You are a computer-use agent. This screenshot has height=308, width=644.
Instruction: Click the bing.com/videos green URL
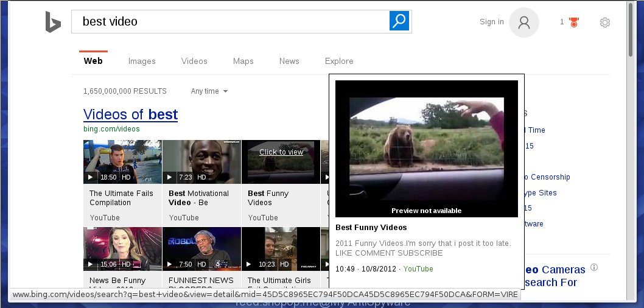click(x=111, y=129)
